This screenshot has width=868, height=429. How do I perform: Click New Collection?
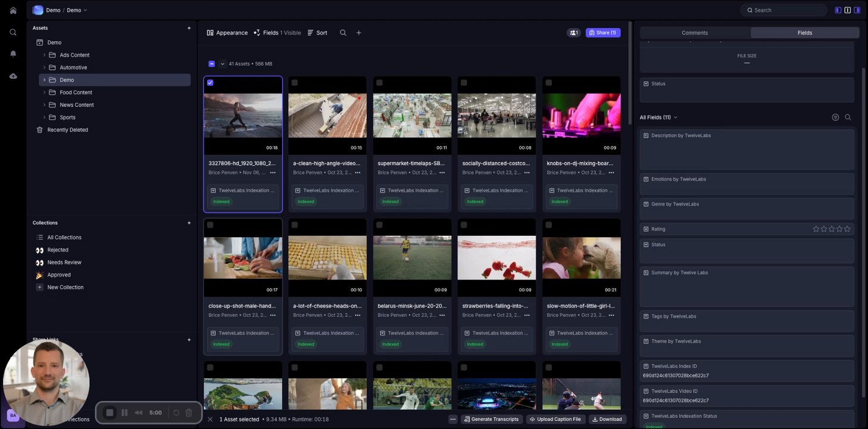[65, 287]
